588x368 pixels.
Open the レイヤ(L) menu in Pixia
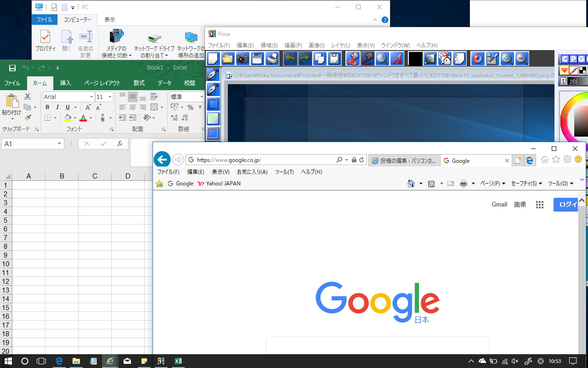(x=341, y=46)
